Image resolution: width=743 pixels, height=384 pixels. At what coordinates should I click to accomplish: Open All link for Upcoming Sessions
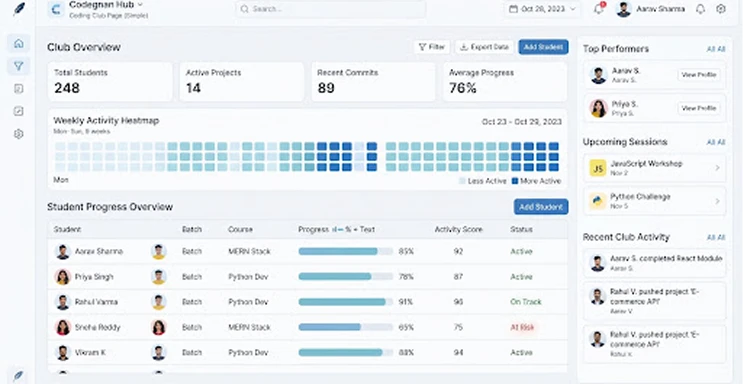pos(716,142)
